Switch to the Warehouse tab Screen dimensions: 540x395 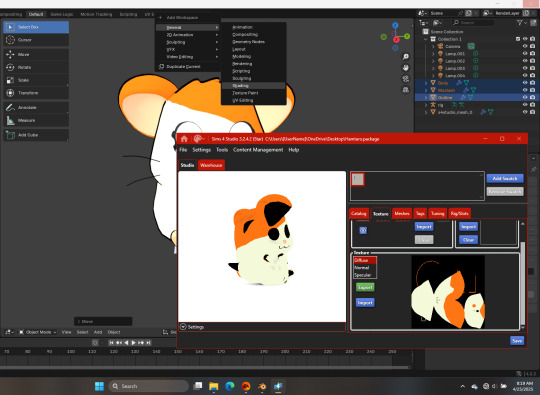point(211,165)
